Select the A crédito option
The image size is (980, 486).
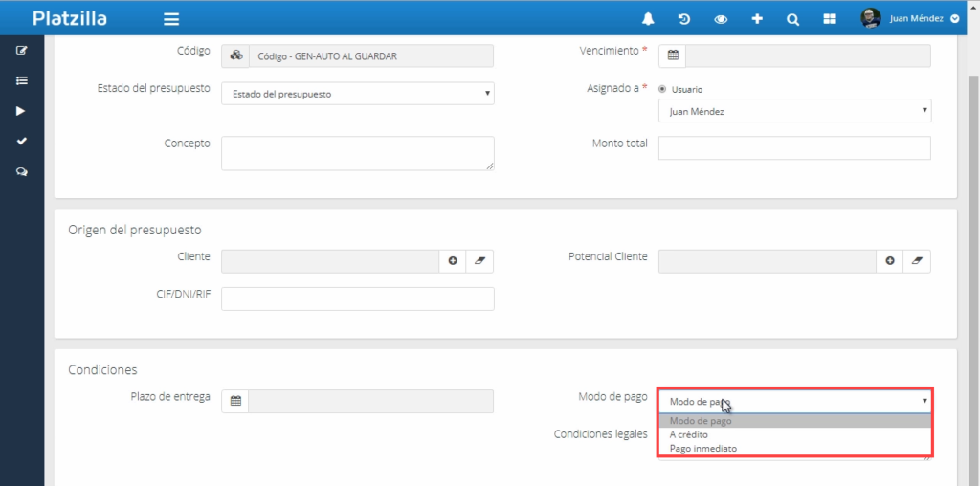click(689, 434)
